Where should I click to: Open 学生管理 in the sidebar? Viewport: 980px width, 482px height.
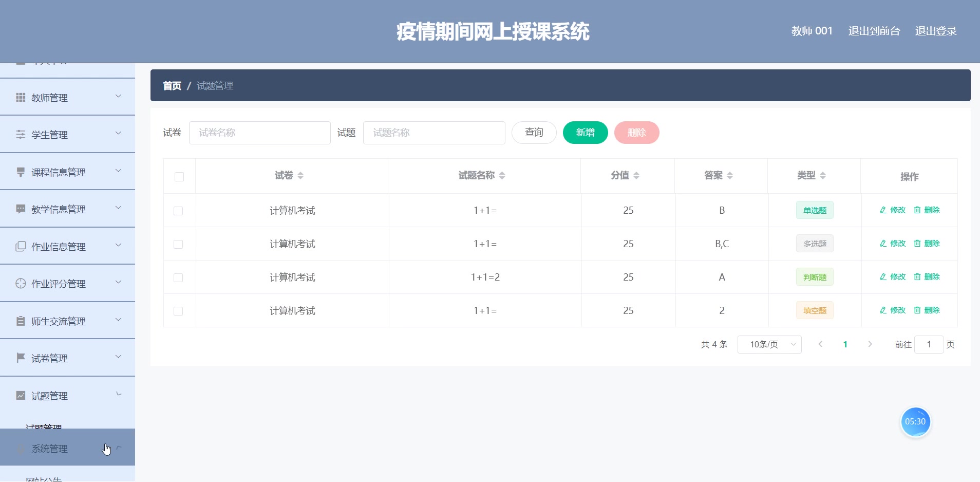[67, 134]
